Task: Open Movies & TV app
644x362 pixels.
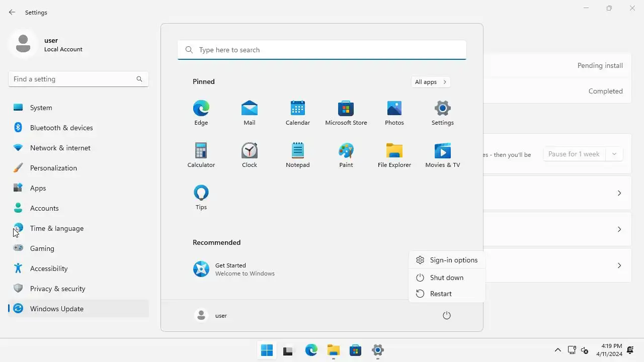Action: click(443, 155)
